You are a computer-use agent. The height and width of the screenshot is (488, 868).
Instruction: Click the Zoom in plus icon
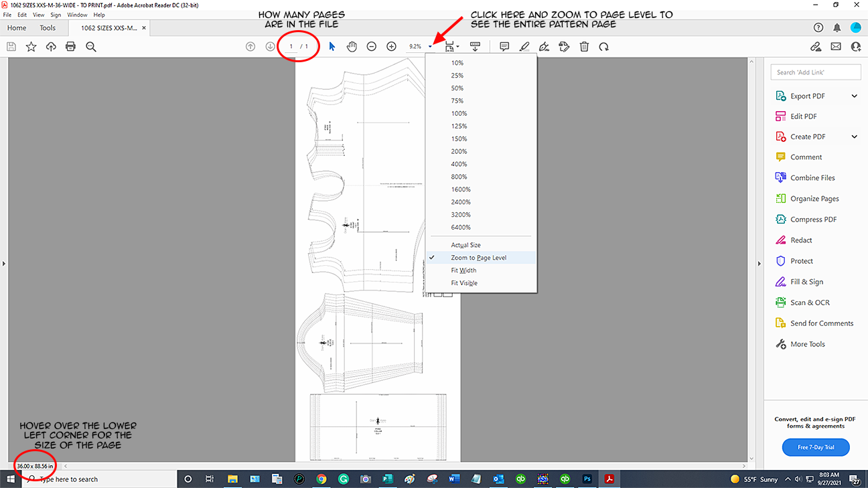click(391, 47)
